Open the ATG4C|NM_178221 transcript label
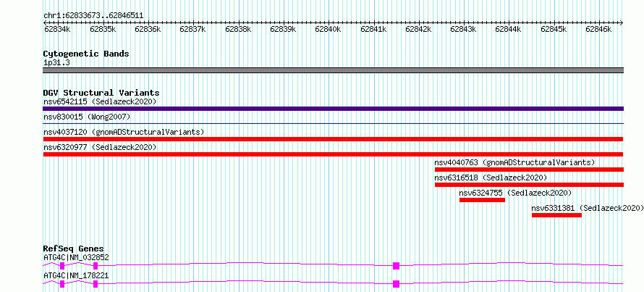 76,275
